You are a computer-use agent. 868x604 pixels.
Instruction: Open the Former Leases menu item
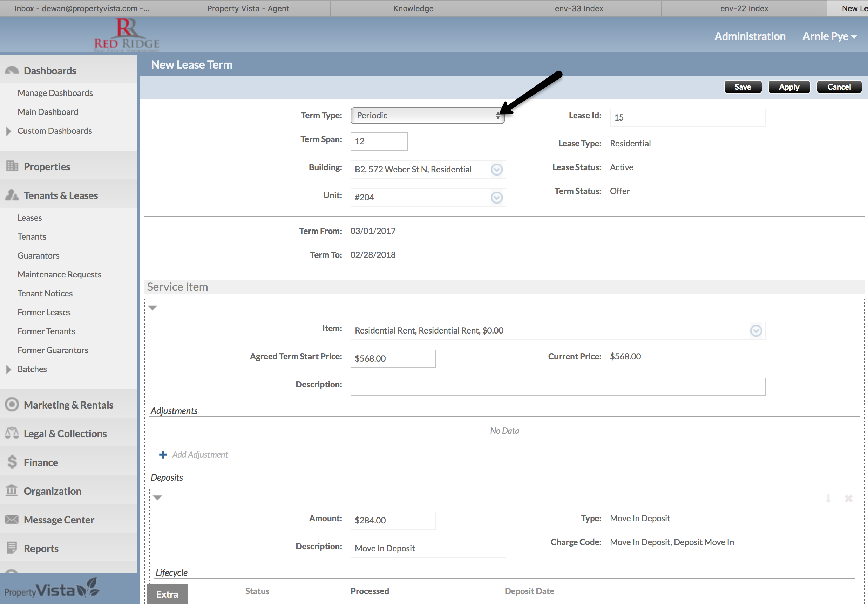pos(44,312)
